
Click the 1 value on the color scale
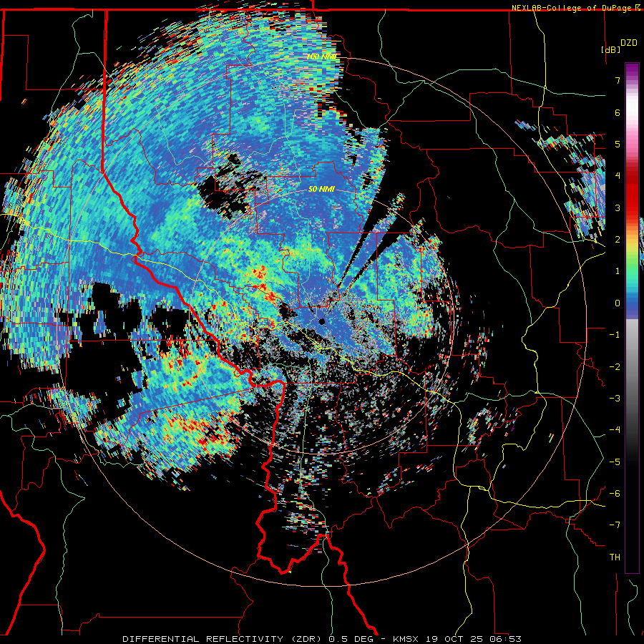[618, 271]
